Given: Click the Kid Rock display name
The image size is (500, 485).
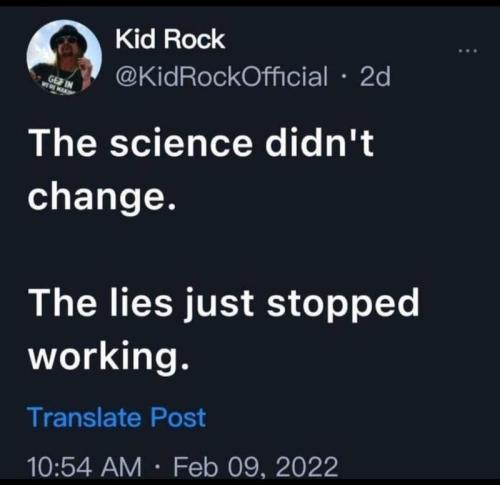Looking at the screenshot, I should point(170,39).
